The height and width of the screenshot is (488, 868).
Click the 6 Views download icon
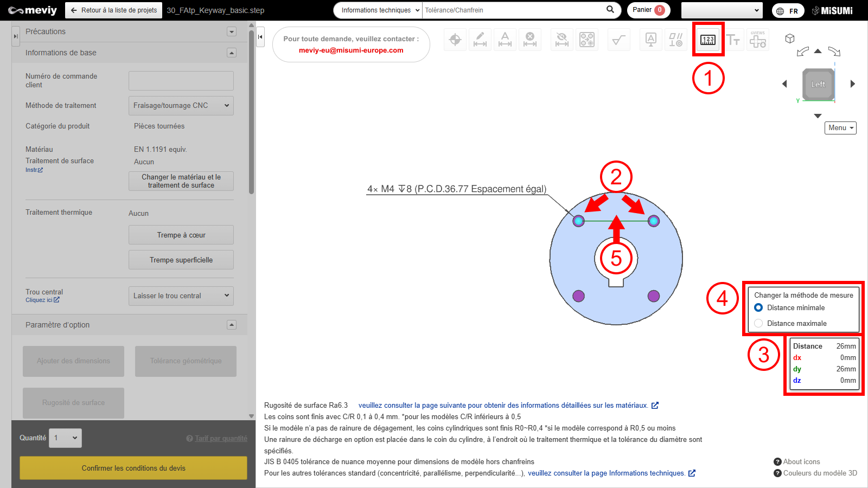pos(758,40)
